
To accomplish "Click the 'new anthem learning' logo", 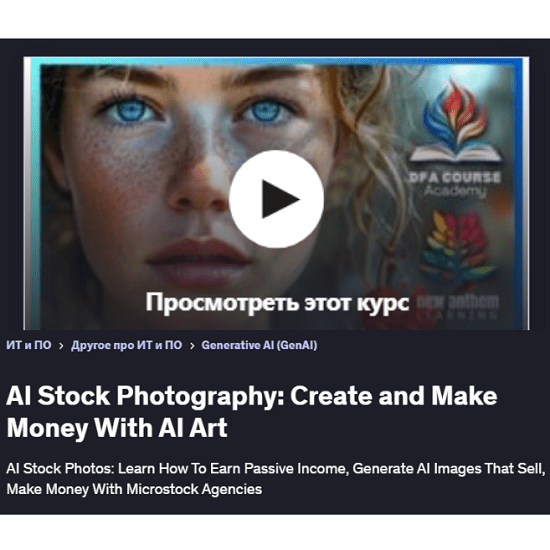I will click(458, 307).
